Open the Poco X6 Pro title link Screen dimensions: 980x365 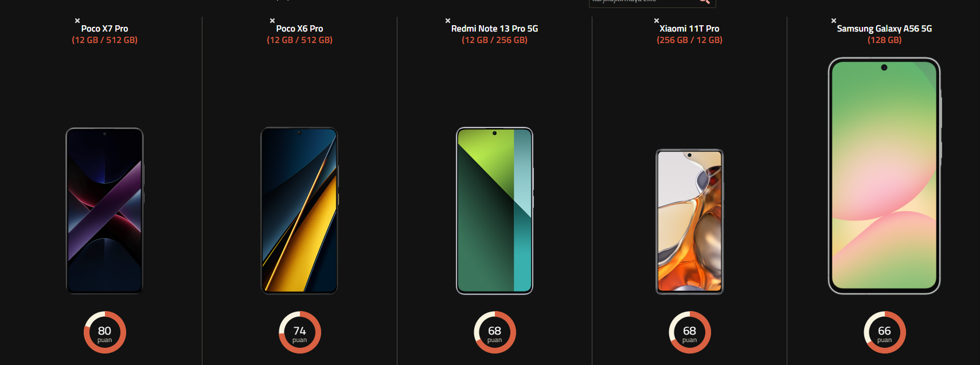[299, 29]
